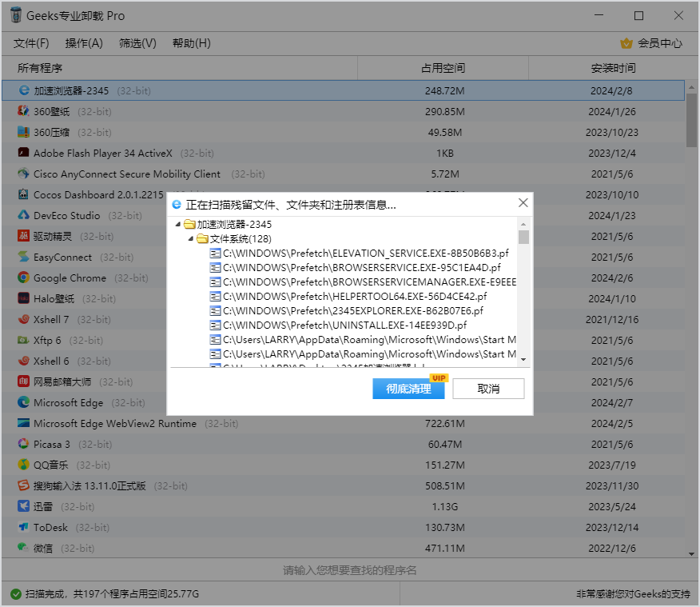Image resolution: width=700 pixels, height=607 pixels.
Task: Select the BROWSERSERVICEMANAGER.EXE prefetch entry
Action: click(363, 282)
